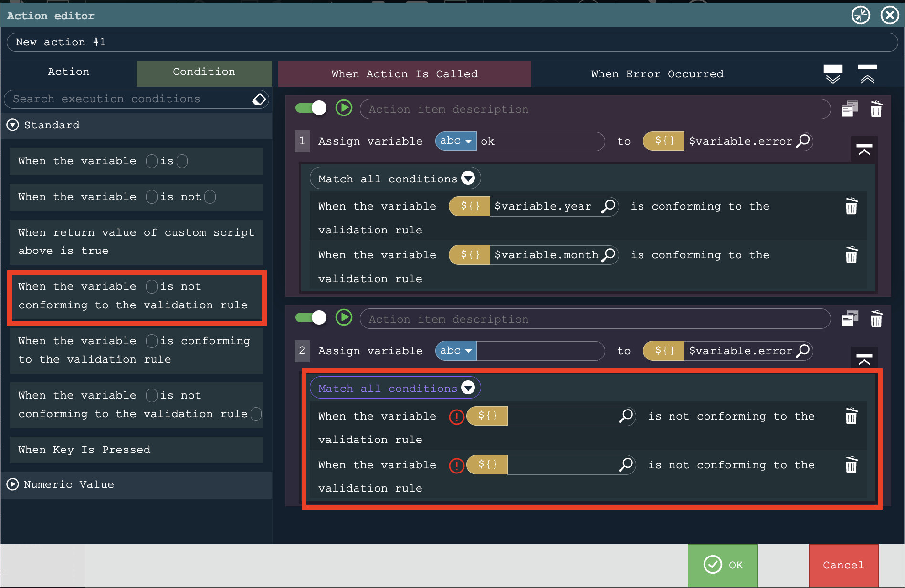Collapse all action items using toolbar icon
The height and width of the screenshot is (588, 905).
click(x=867, y=74)
